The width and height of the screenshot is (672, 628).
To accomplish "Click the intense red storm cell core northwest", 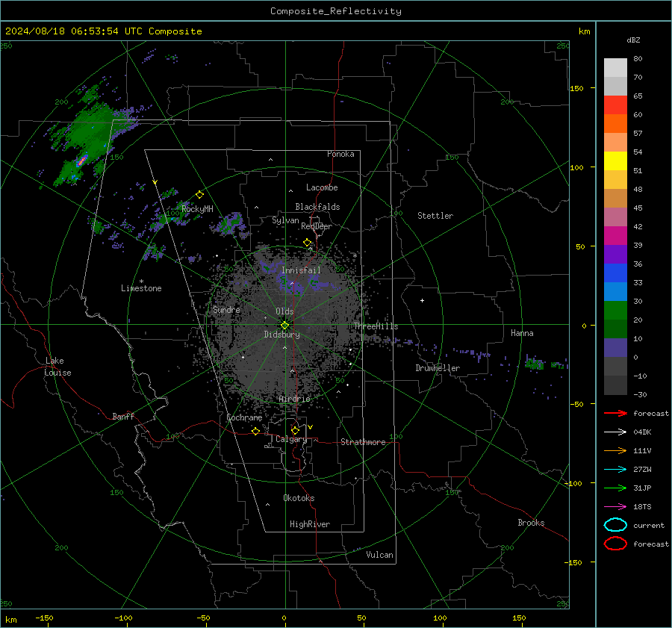I will pyautogui.click(x=81, y=161).
